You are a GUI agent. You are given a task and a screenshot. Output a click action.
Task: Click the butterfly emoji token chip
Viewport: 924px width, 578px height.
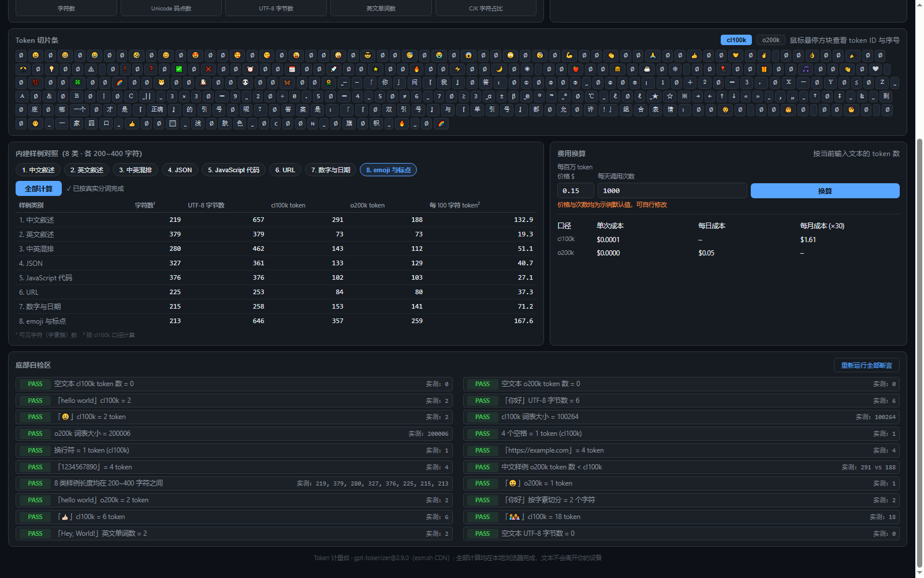tap(287, 82)
